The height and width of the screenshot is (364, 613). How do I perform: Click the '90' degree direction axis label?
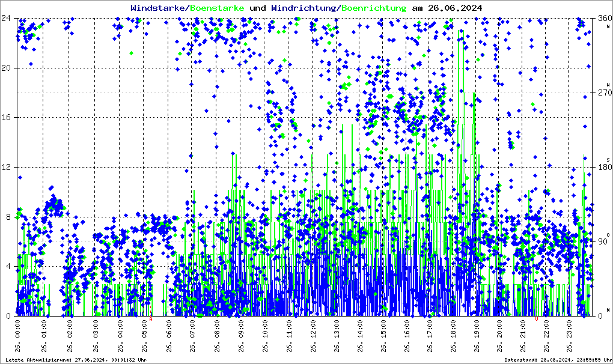tap(603, 241)
